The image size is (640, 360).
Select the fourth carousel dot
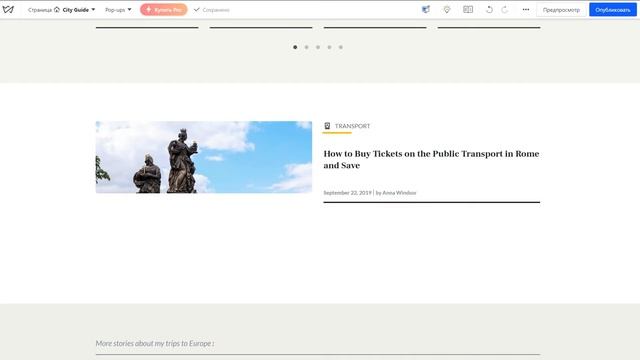coord(329,47)
